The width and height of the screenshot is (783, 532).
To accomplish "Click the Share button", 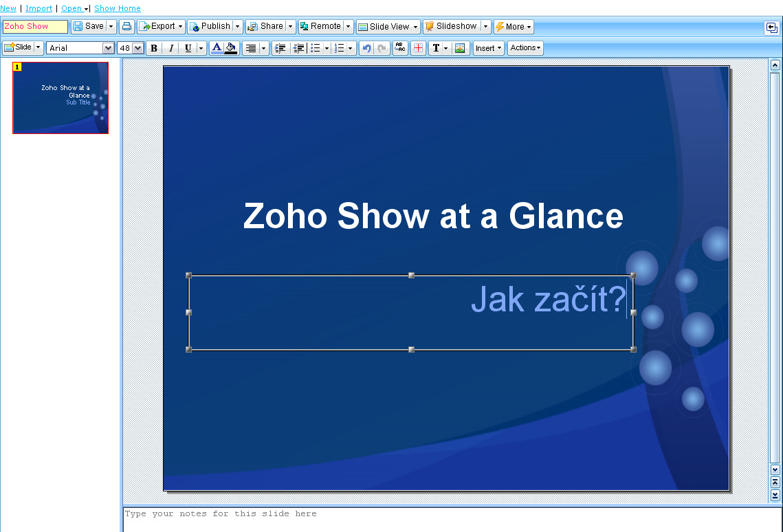I will 265,26.
